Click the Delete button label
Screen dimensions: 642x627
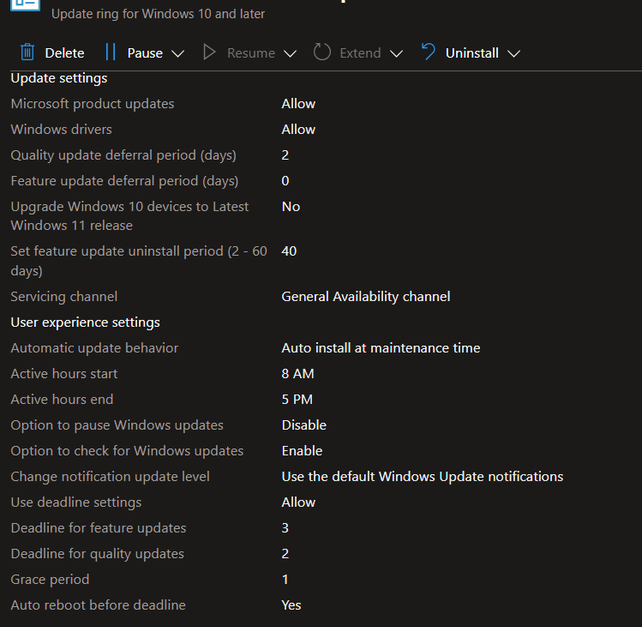65,53
